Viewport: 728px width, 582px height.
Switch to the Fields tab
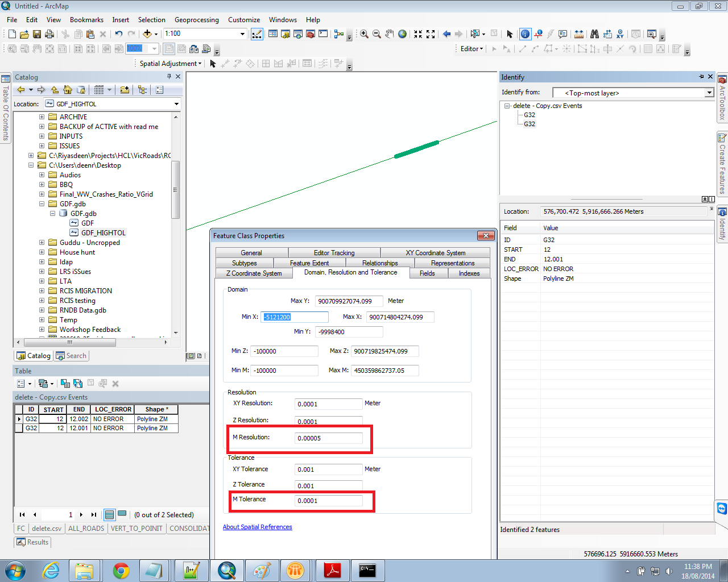pos(427,273)
